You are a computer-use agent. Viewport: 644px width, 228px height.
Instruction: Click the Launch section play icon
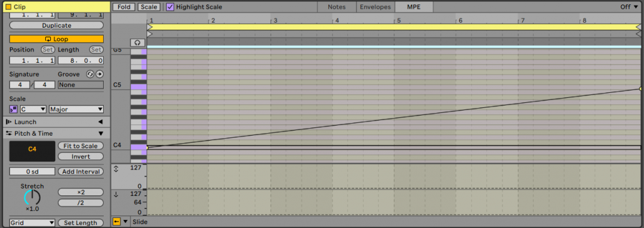click(x=9, y=122)
